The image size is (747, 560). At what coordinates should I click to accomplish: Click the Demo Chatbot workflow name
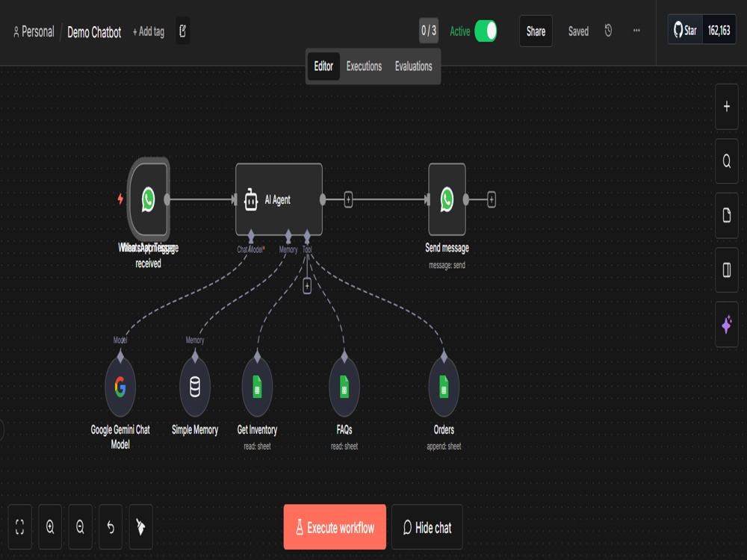pyautogui.click(x=94, y=32)
